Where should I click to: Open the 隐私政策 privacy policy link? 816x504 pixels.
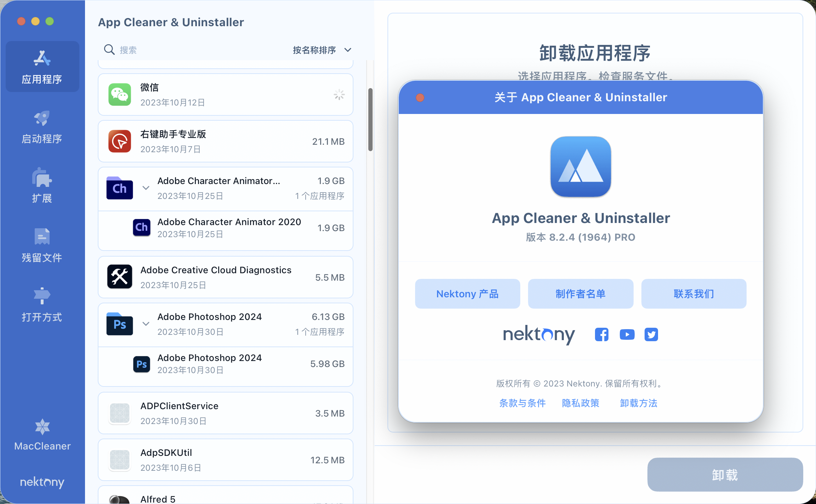coord(580,403)
